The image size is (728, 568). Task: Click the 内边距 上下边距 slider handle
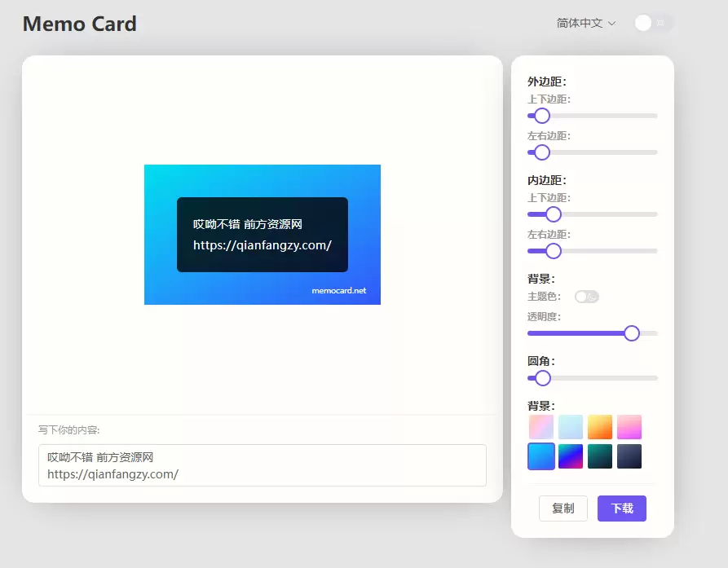553,214
